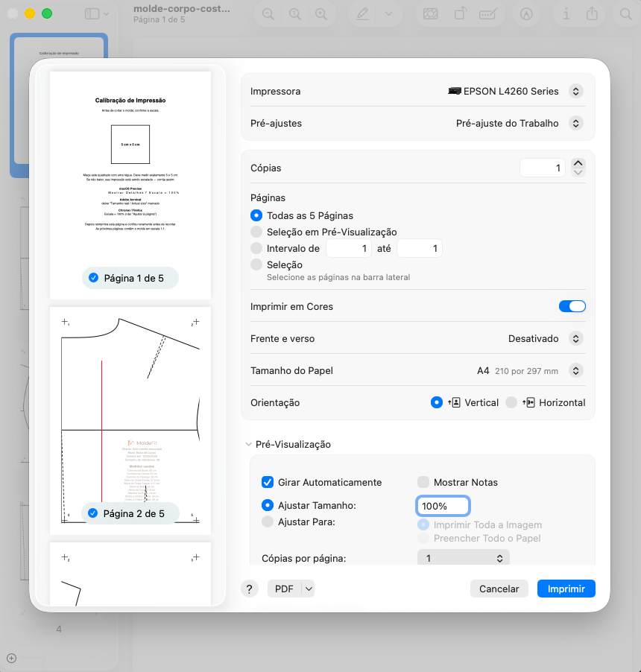
Task: Click the Preview window green zoom button
Action: coord(47,13)
